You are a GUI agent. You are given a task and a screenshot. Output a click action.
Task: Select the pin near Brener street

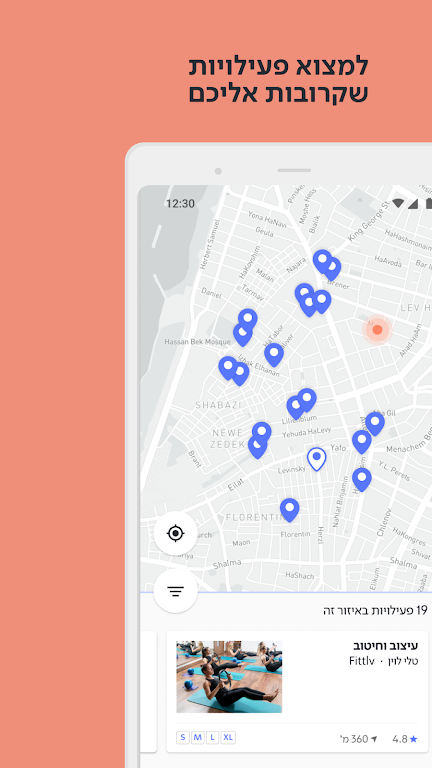332,269
